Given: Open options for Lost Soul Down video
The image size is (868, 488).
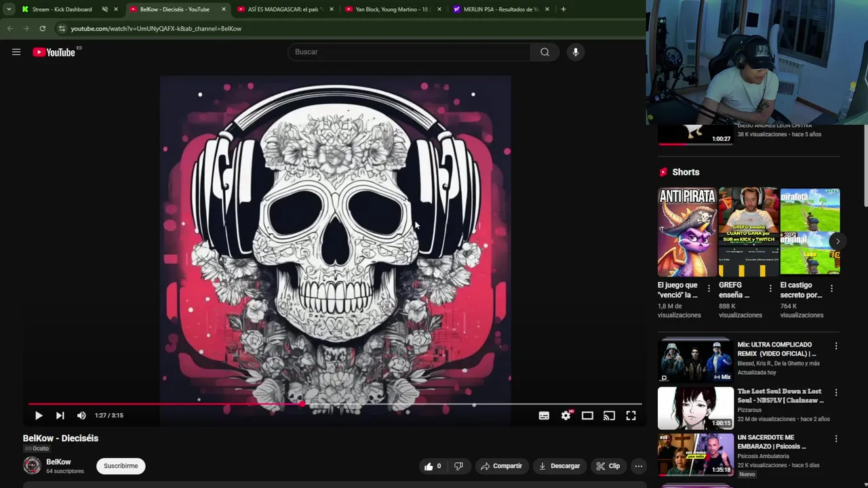Looking at the screenshot, I should tap(835, 392).
